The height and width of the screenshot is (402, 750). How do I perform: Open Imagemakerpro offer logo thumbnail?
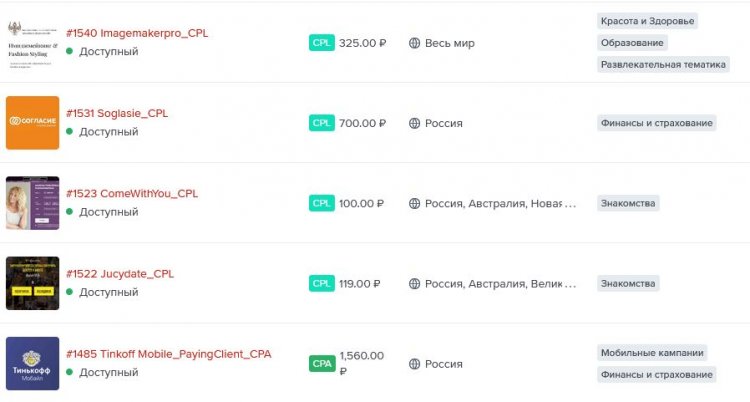[32, 42]
